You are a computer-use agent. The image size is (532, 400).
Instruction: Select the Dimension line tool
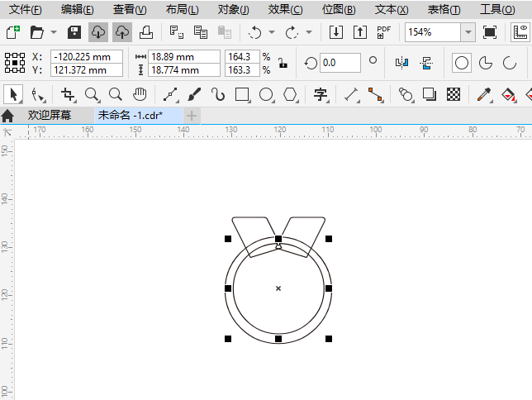click(352, 94)
